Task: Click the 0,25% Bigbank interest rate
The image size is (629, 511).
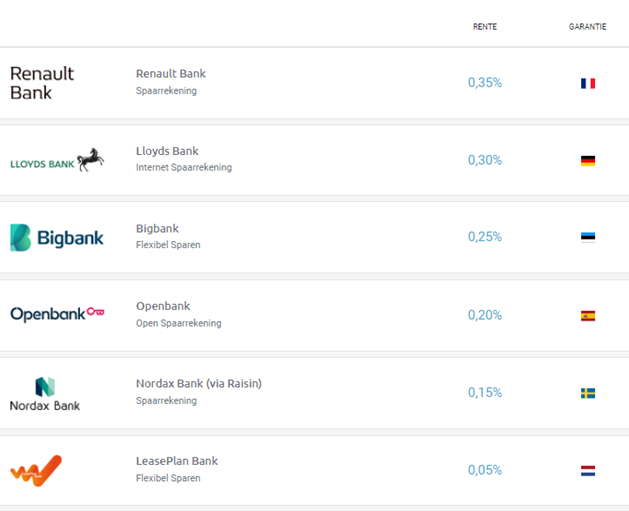Action: pyautogui.click(x=485, y=237)
